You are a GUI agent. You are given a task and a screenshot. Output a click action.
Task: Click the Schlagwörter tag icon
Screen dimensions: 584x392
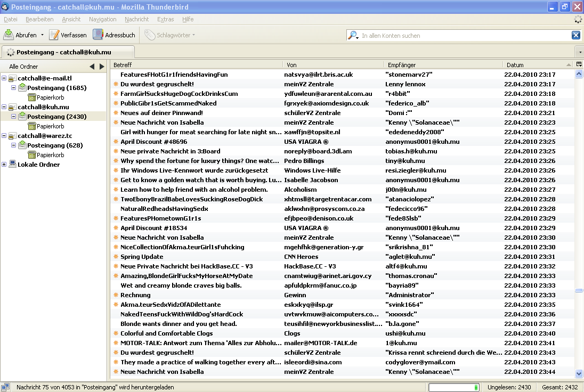pos(150,35)
